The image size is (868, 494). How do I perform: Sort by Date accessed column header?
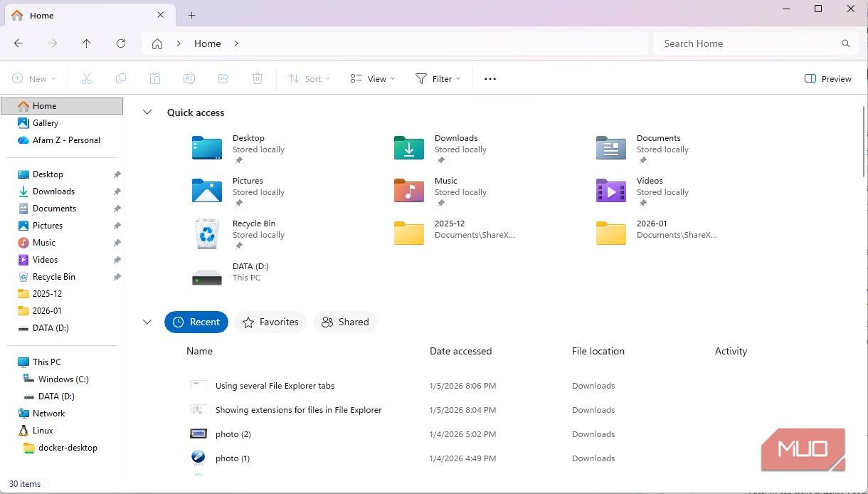point(460,351)
